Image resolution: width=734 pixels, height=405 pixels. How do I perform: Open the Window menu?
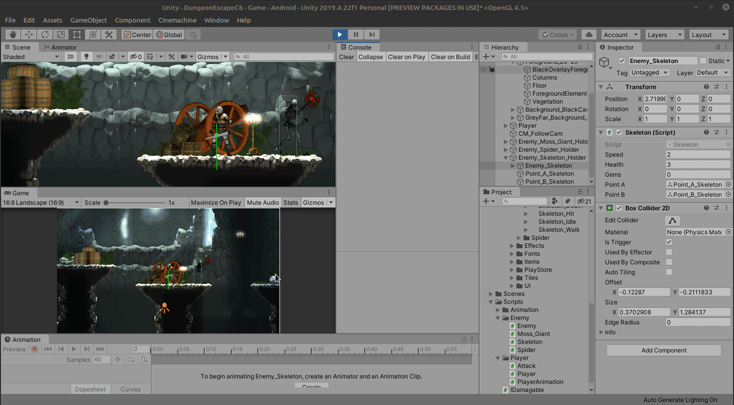coord(217,20)
